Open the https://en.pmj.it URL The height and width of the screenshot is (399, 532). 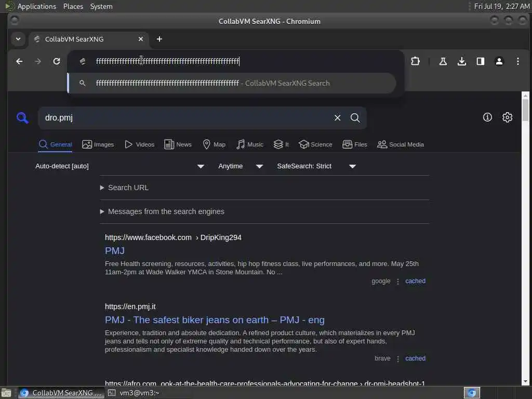(130, 307)
